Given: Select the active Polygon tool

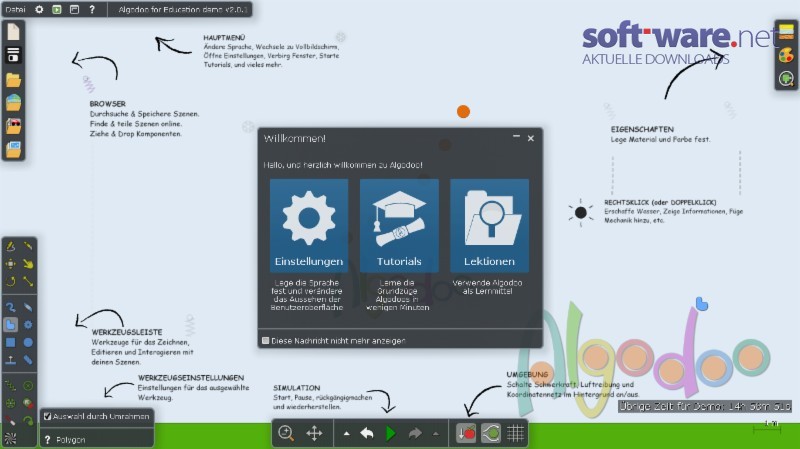Looking at the screenshot, I should [x=10, y=325].
